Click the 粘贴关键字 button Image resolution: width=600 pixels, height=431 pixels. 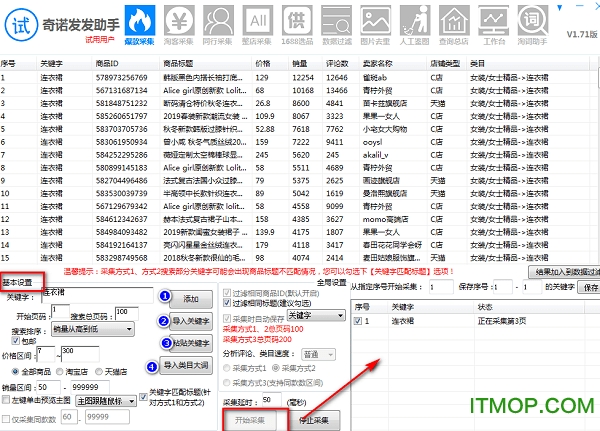click(x=191, y=343)
